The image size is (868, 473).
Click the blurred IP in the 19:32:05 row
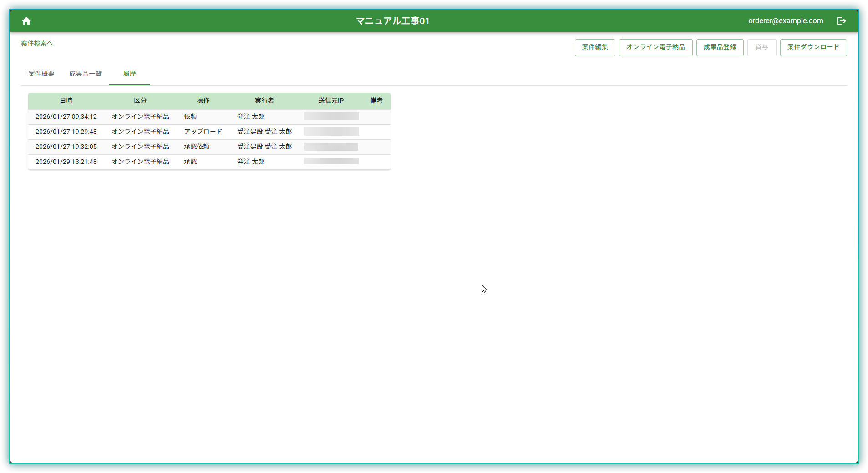pos(331,147)
